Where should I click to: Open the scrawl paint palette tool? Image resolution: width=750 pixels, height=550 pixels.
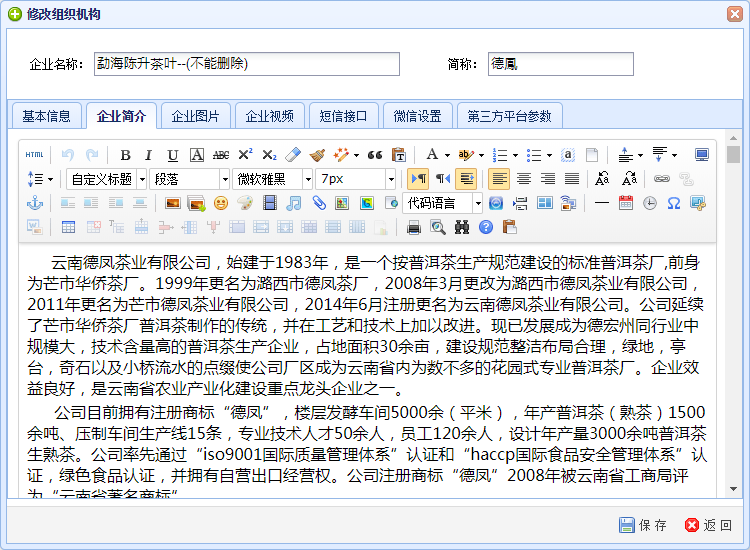pos(245,203)
